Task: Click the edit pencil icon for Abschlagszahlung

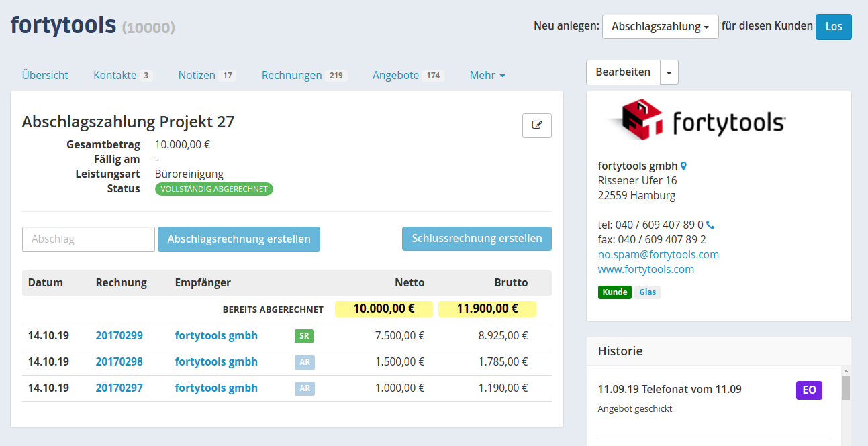Action: pos(537,125)
